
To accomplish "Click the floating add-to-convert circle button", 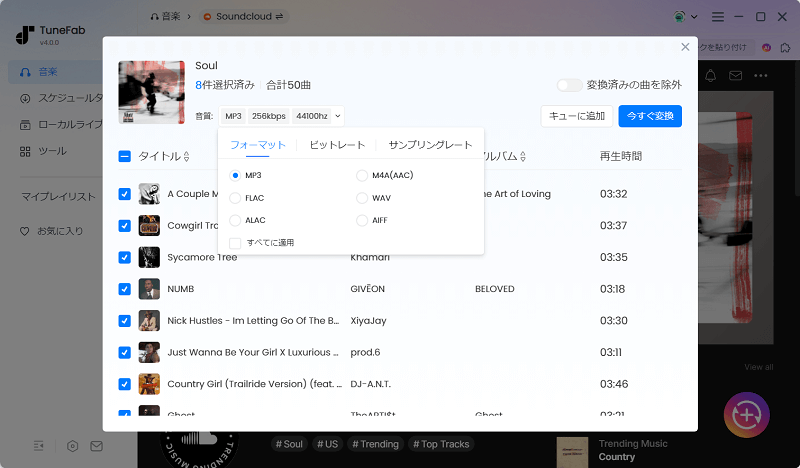I will [746, 415].
